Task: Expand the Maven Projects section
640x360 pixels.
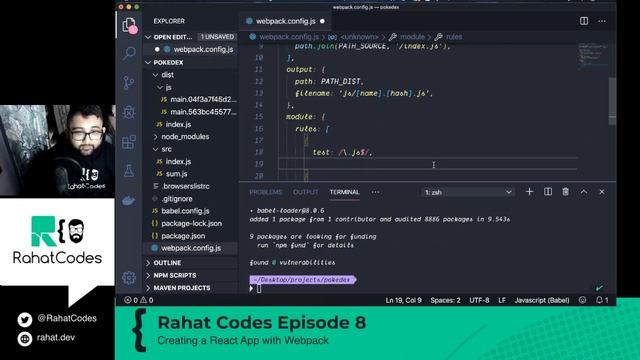Action: click(x=191, y=288)
